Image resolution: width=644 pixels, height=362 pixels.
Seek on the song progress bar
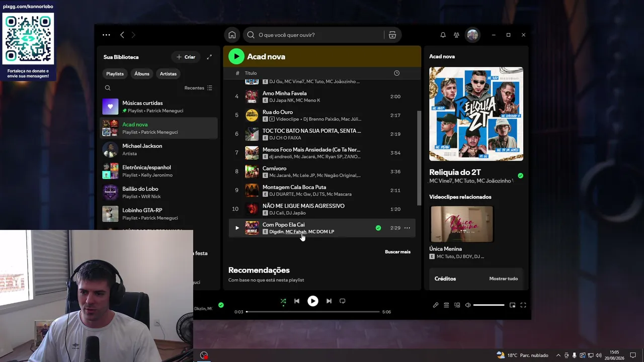(x=312, y=312)
